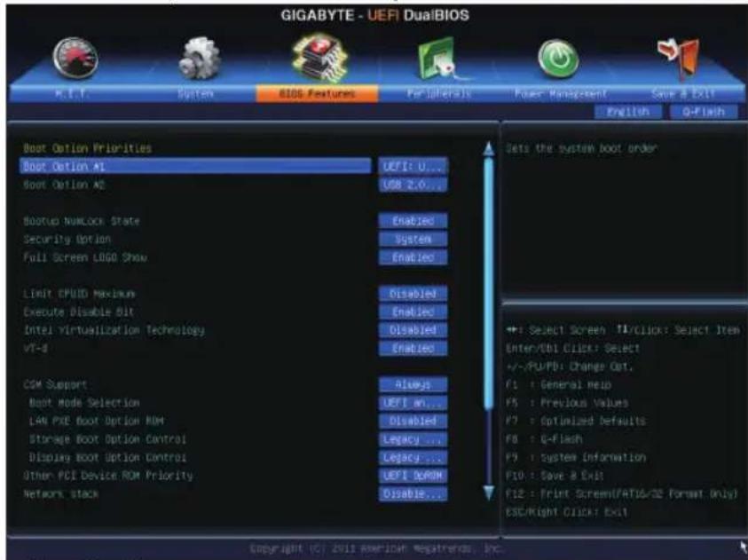Toggle Limit CPUID Maximum Disabled value
Screen dimensions: 748x560
click(413, 294)
